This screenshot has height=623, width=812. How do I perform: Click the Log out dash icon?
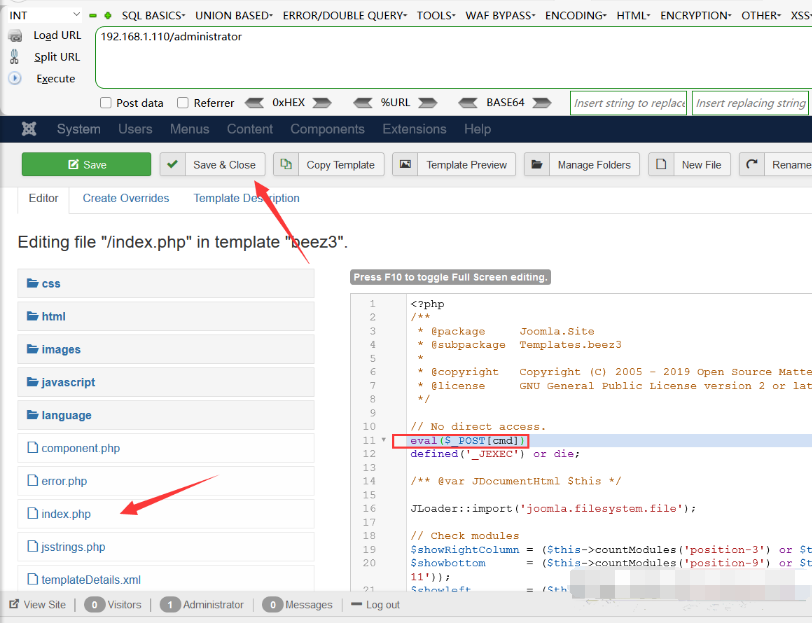tap(356, 604)
